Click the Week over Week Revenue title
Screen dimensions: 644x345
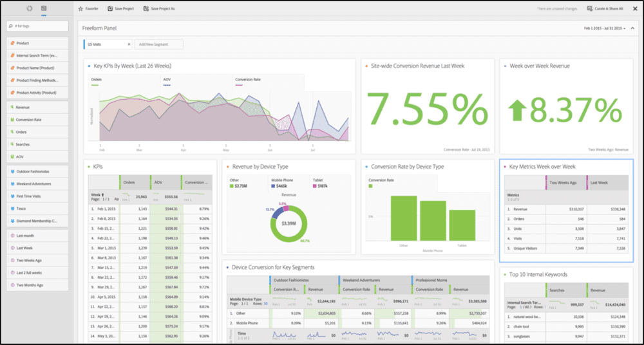(540, 66)
